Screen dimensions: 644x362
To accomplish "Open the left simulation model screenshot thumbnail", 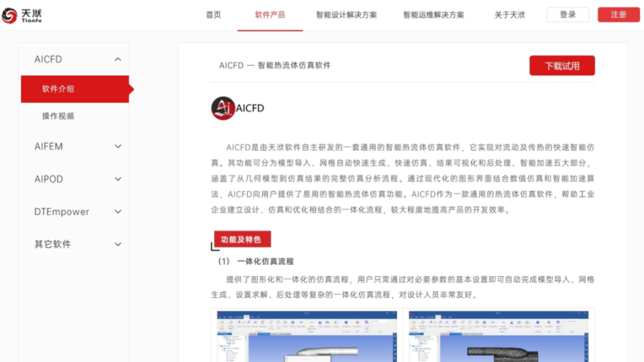I will (x=307, y=336).
